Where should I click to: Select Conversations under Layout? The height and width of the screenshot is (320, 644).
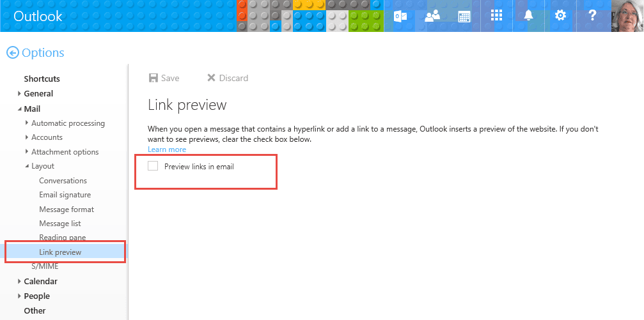[x=63, y=181]
